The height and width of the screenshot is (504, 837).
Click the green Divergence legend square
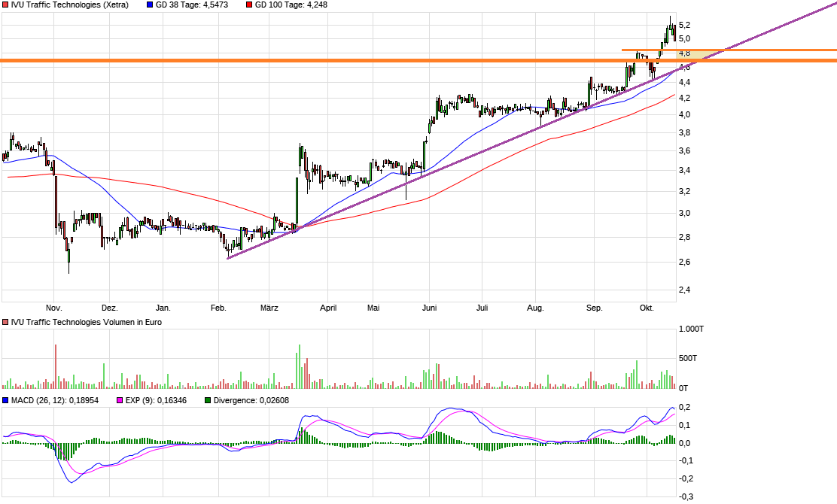tap(208, 400)
